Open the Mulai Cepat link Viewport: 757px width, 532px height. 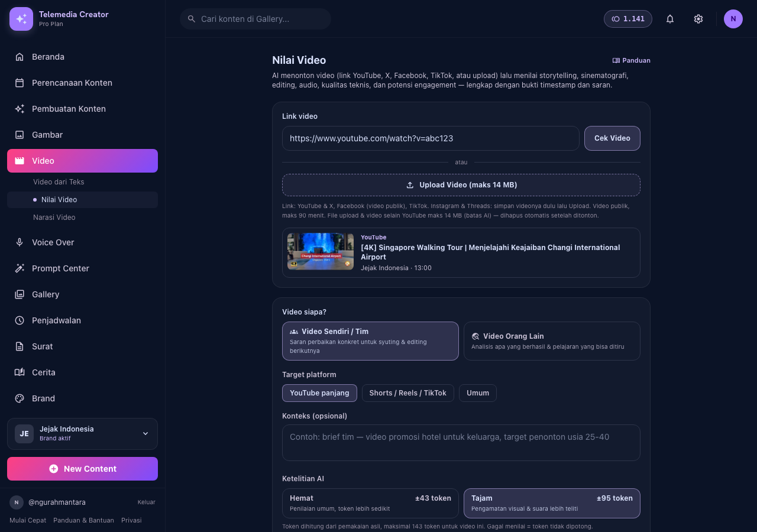28,520
